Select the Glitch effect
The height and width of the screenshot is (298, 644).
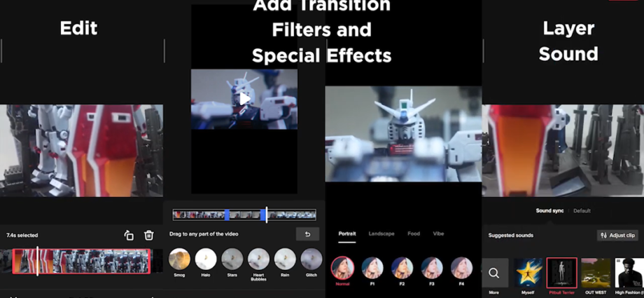(x=311, y=260)
